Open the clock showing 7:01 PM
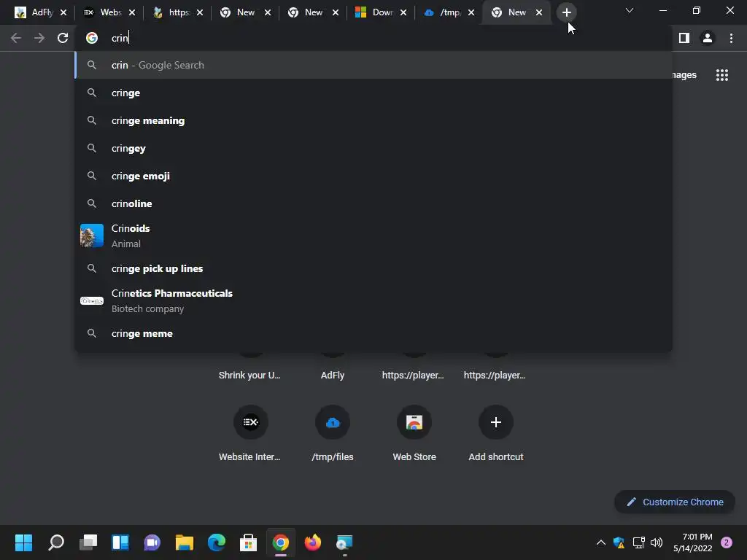 tap(693, 542)
